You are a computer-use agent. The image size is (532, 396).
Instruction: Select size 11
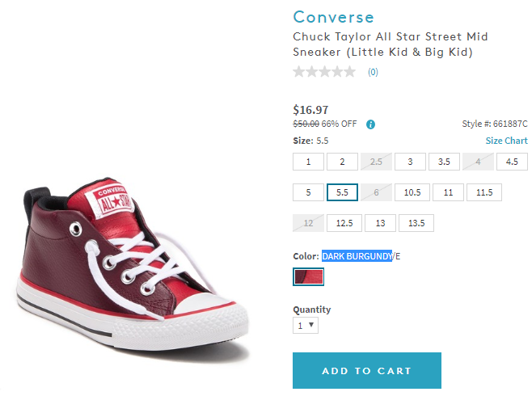click(x=448, y=192)
